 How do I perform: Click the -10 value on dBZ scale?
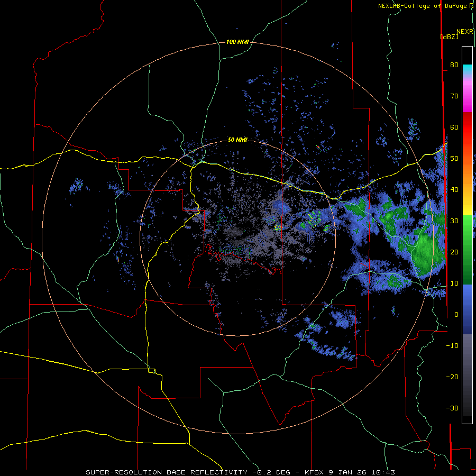[x=452, y=346]
